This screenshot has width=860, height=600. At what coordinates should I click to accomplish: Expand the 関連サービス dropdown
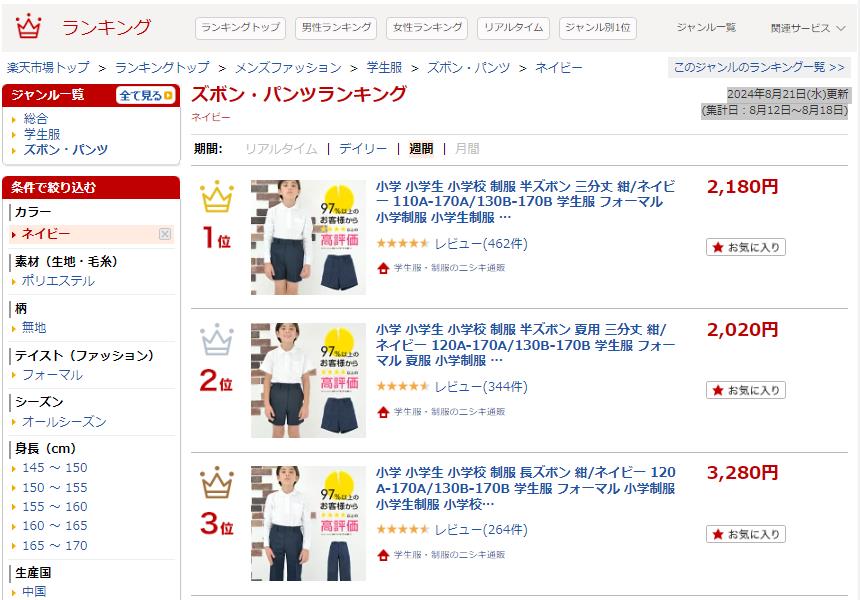pos(808,28)
